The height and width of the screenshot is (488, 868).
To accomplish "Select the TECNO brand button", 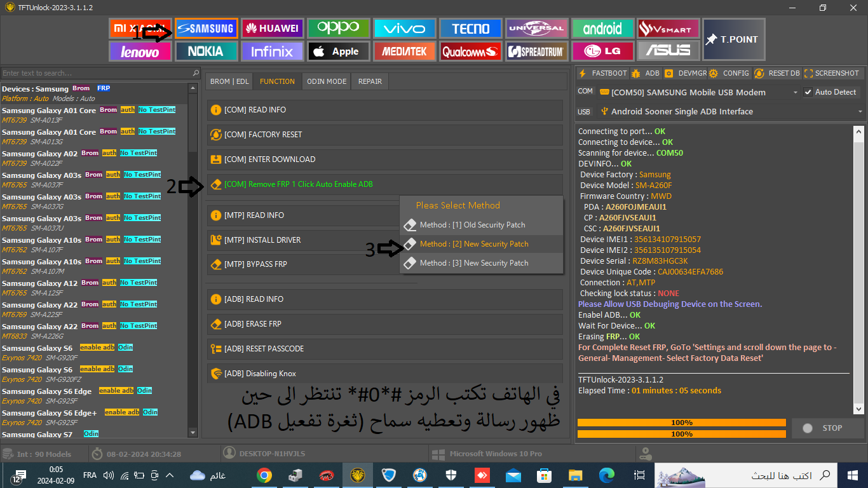I will (470, 29).
